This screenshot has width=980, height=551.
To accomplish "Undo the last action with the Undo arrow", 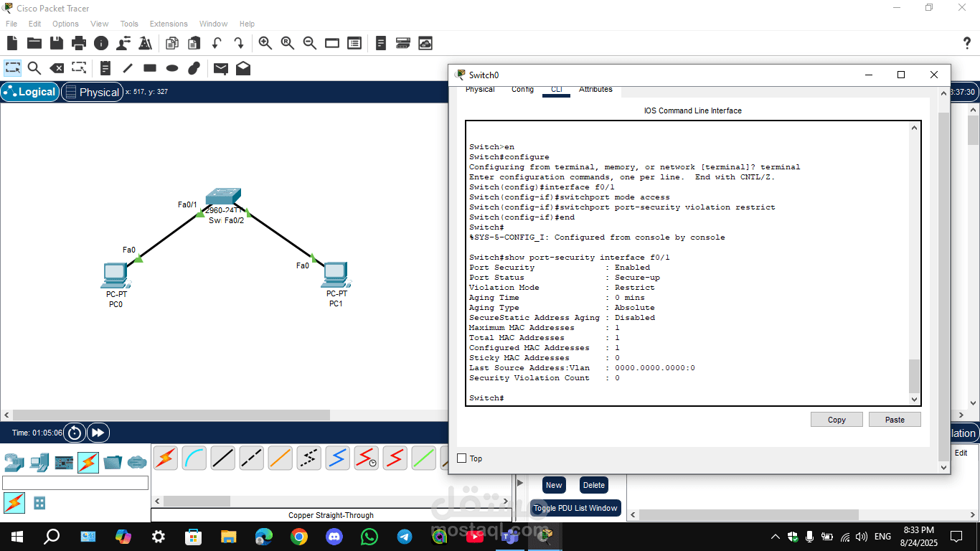I will tap(217, 43).
